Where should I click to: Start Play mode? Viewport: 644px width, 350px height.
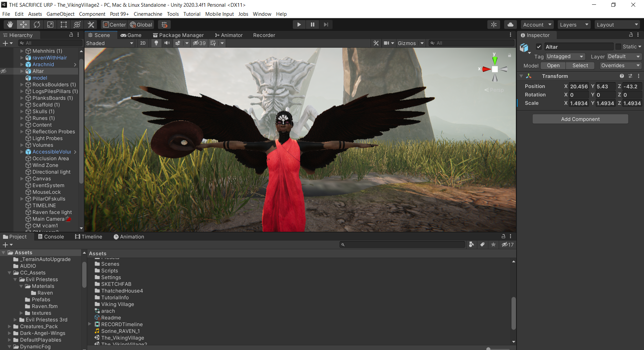click(299, 25)
